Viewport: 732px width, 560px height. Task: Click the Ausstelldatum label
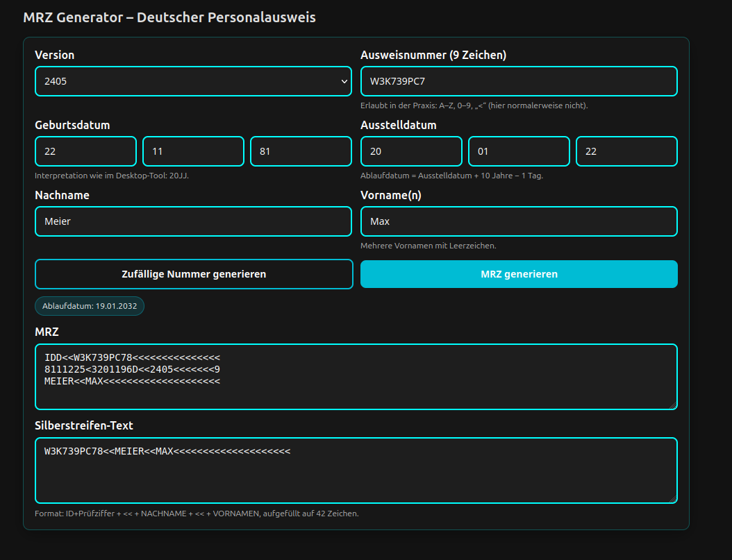pos(398,125)
